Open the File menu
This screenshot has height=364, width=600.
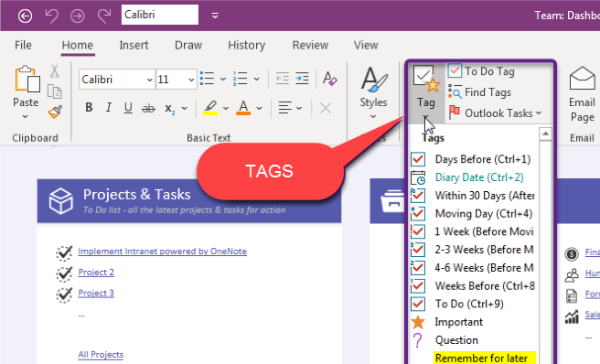tap(23, 45)
